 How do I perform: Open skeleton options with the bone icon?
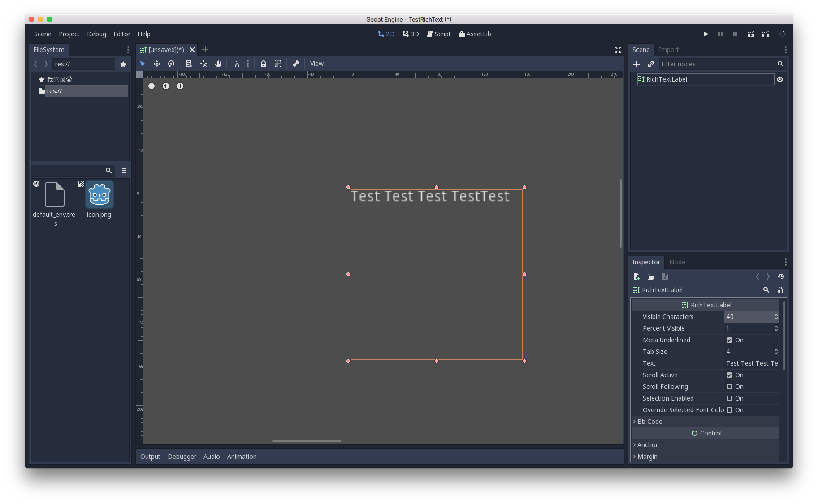(x=295, y=64)
